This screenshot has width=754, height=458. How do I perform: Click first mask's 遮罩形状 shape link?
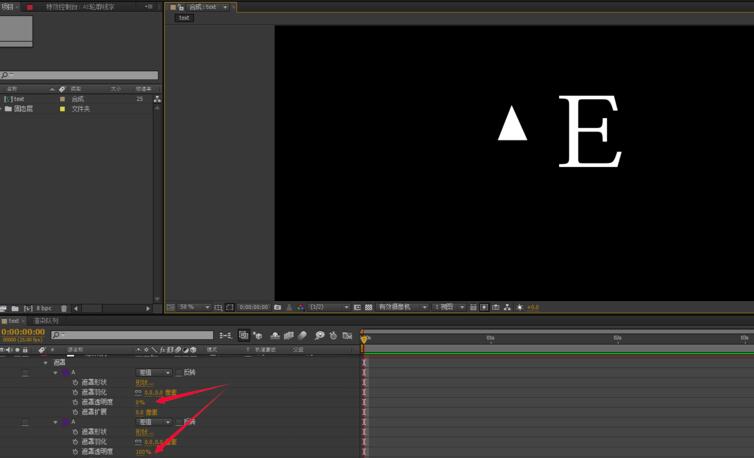144,383
